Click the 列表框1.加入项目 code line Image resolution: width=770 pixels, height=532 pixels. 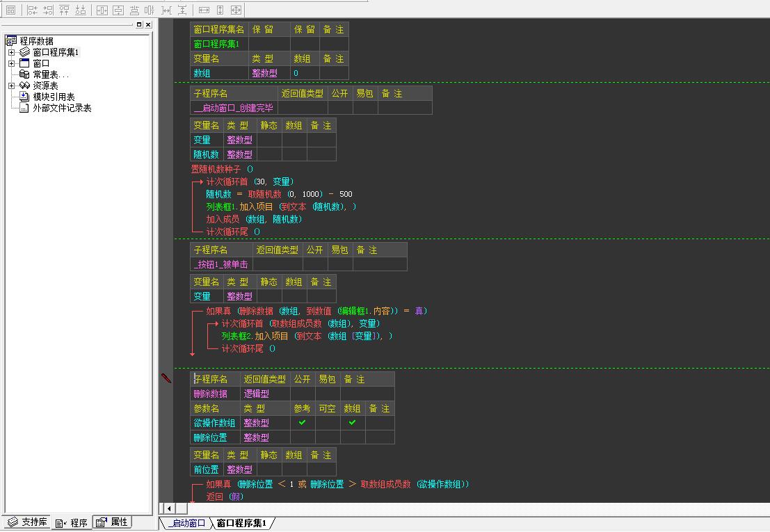click(x=282, y=207)
